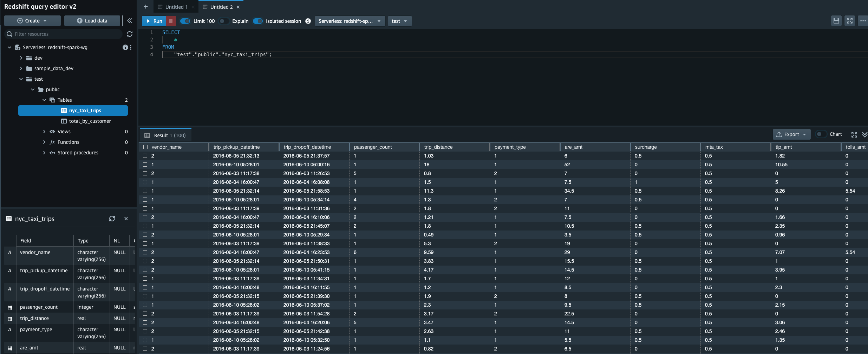The height and width of the screenshot is (354, 868).
Task: Toggle the Limit 100 switch
Action: tap(185, 21)
